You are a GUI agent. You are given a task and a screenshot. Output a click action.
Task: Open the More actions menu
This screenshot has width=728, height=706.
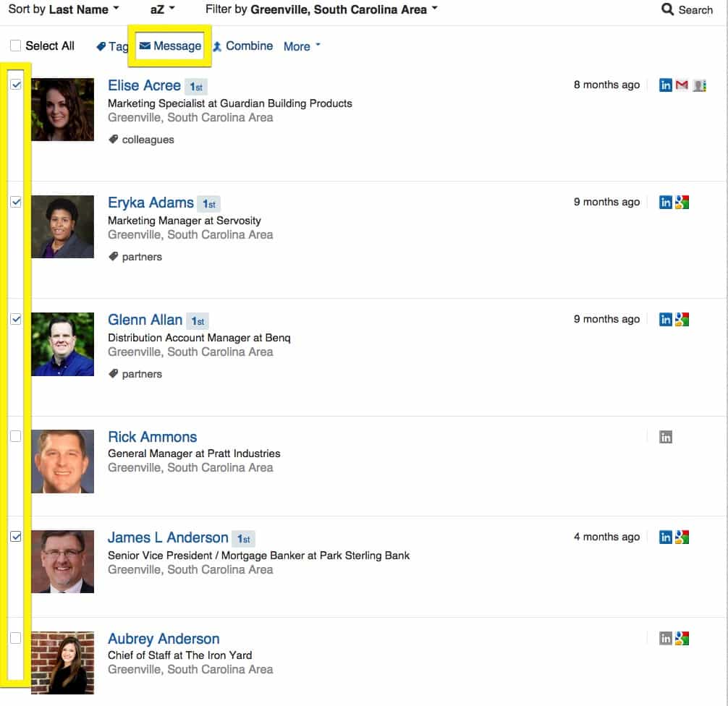[302, 46]
